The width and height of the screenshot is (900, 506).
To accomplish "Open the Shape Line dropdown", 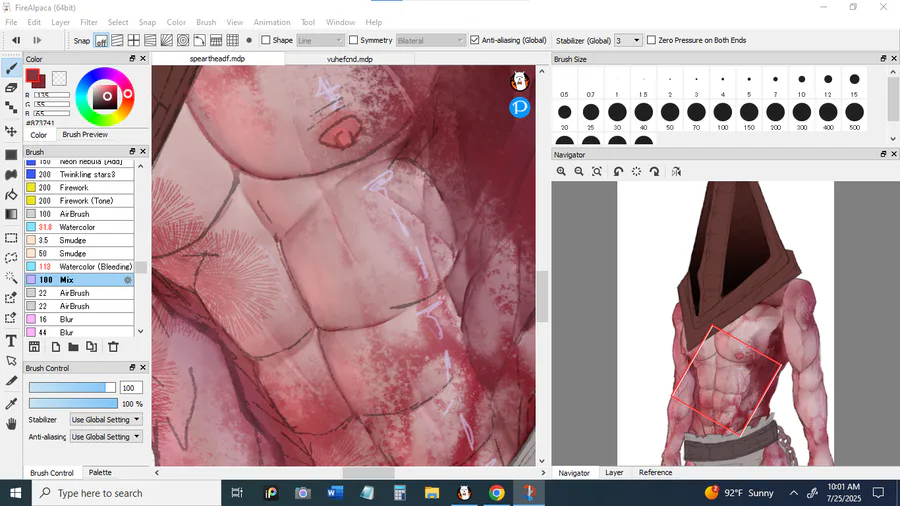I will [320, 40].
